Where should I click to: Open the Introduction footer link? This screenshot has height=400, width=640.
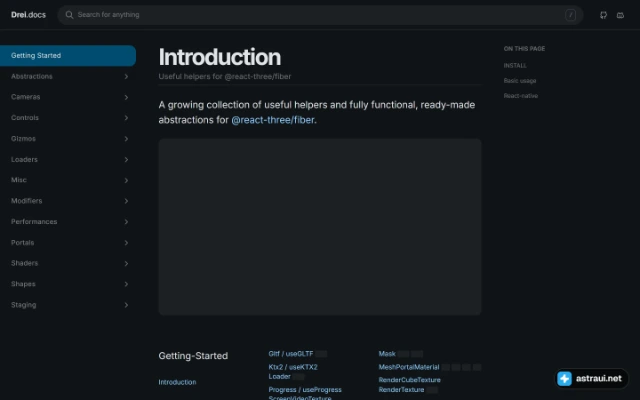click(x=177, y=382)
